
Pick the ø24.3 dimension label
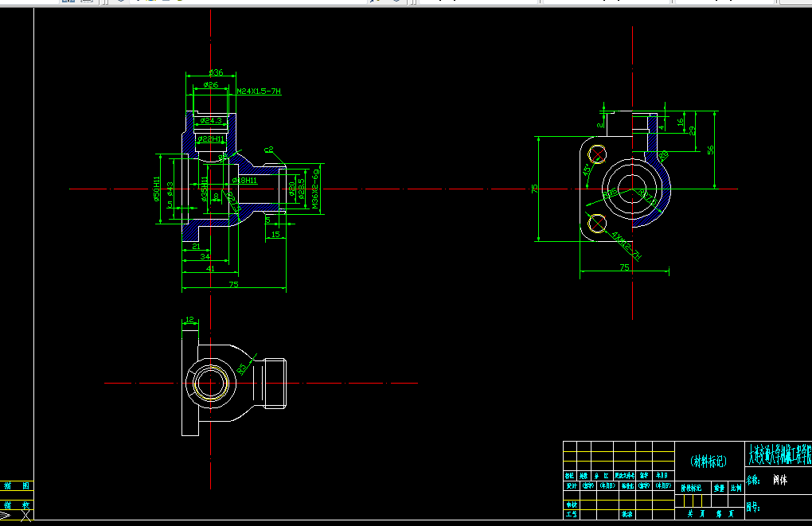click(211, 121)
